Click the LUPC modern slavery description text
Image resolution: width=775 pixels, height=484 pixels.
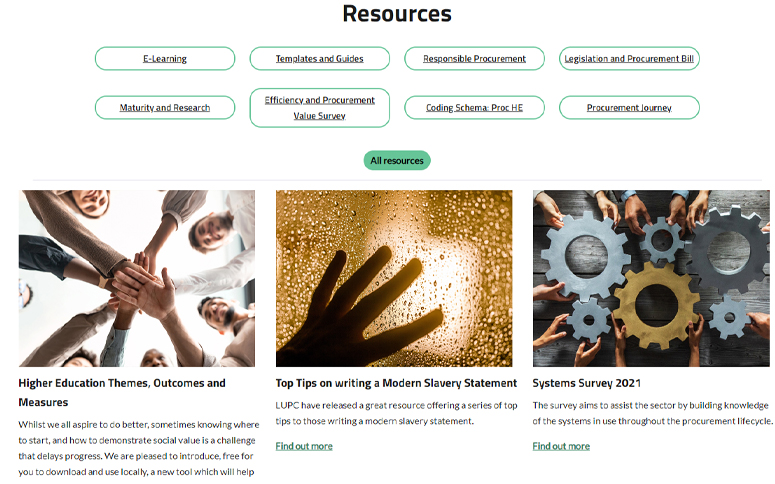[x=396, y=413]
